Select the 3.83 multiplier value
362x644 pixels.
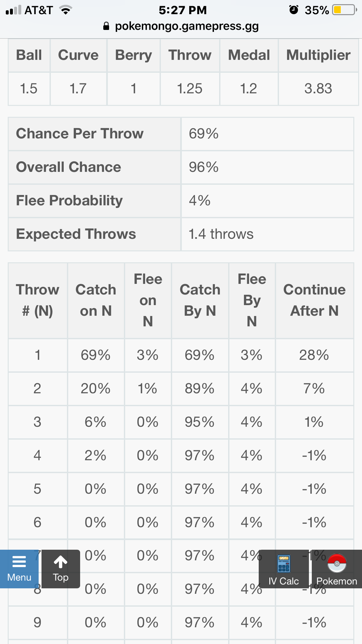click(318, 89)
